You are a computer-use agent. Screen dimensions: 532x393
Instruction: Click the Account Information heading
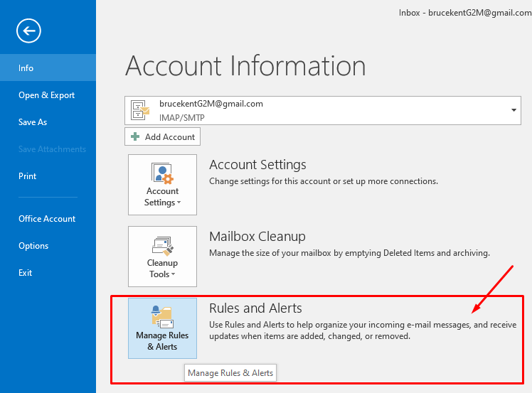click(x=245, y=66)
